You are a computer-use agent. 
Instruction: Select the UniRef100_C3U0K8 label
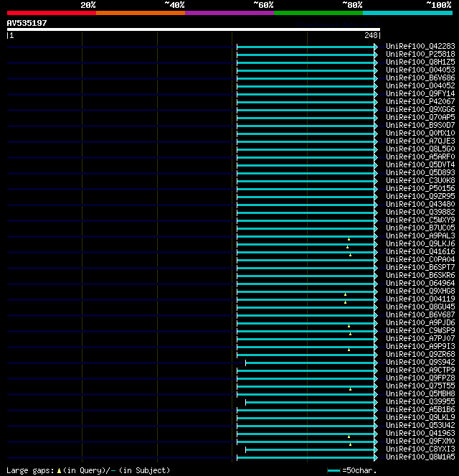(x=420, y=180)
